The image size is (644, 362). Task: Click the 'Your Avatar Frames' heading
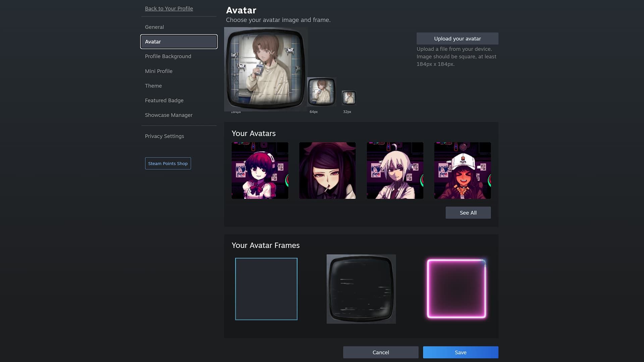[x=266, y=245]
